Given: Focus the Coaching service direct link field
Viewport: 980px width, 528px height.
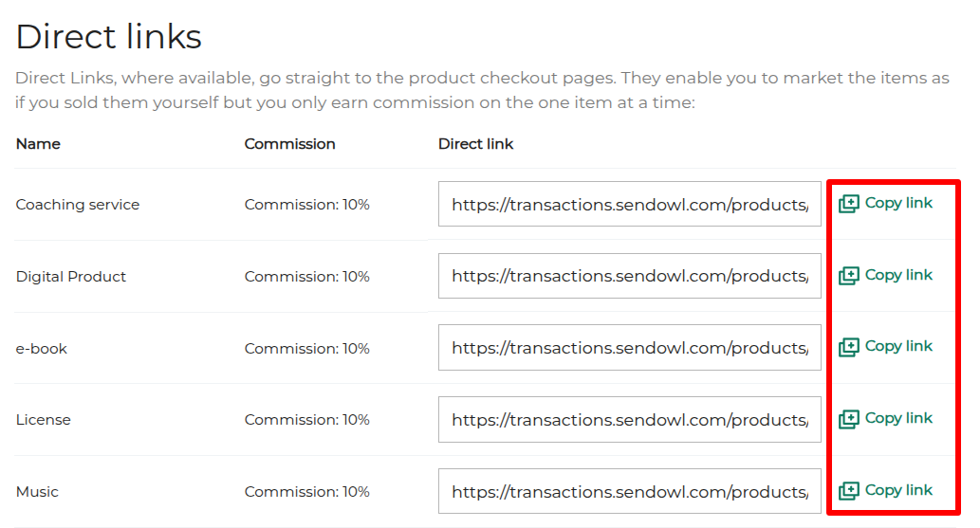Looking at the screenshot, I should [x=629, y=204].
